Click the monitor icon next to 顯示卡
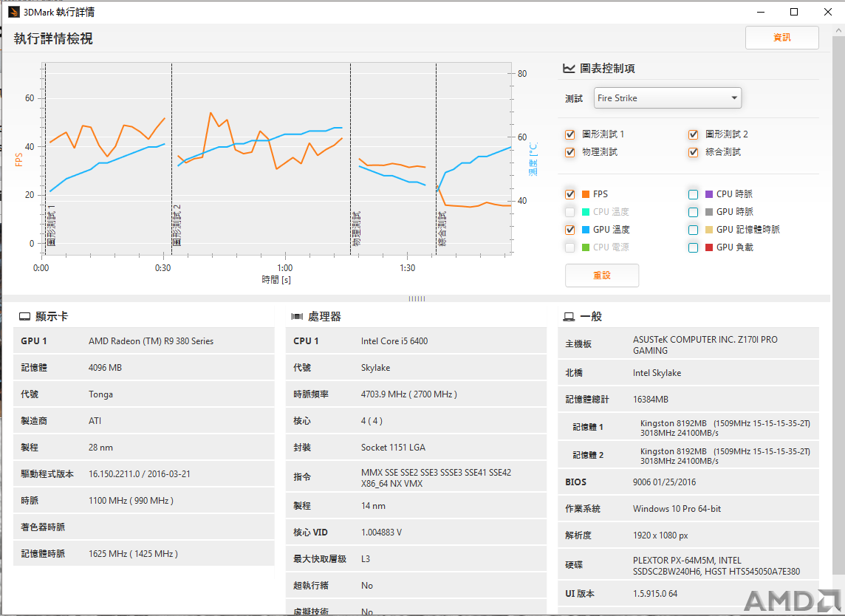 pos(25,316)
